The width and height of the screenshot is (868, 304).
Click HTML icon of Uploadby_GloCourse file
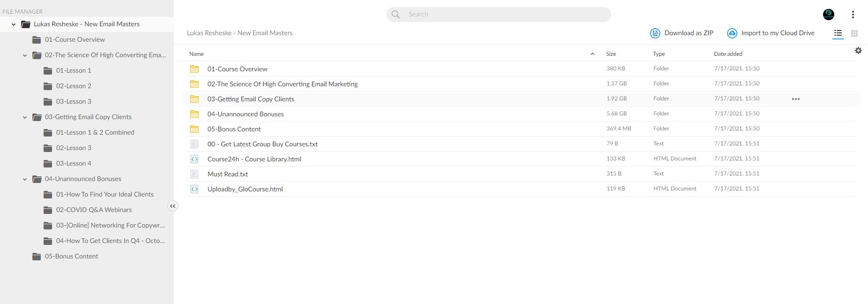194,189
